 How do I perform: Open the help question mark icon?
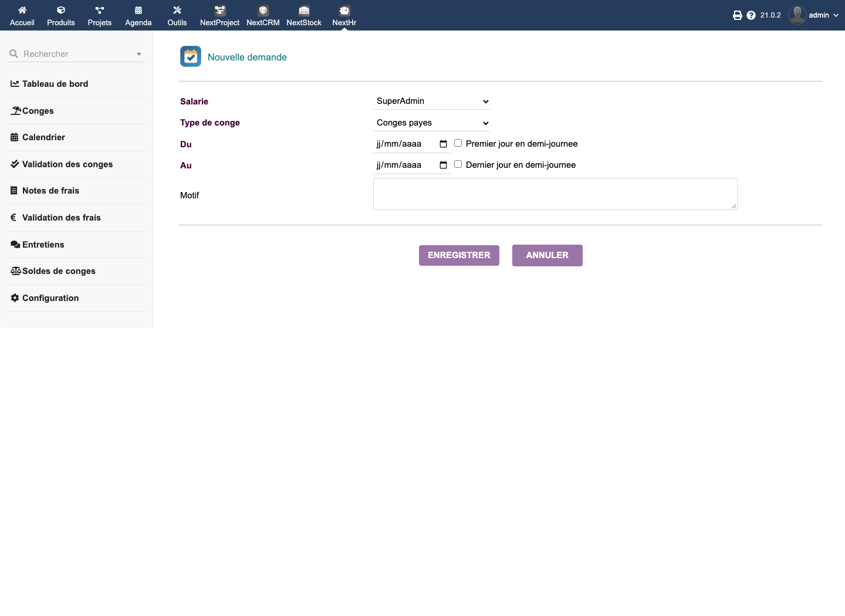point(751,15)
